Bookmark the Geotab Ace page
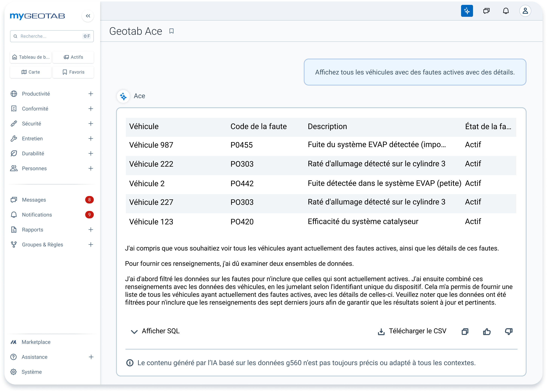 [x=171, y=31]
